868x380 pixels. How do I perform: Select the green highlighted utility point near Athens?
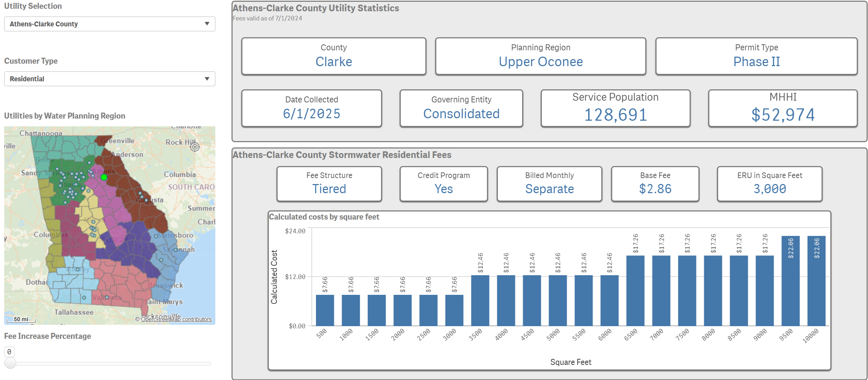[x=104, y=177]
